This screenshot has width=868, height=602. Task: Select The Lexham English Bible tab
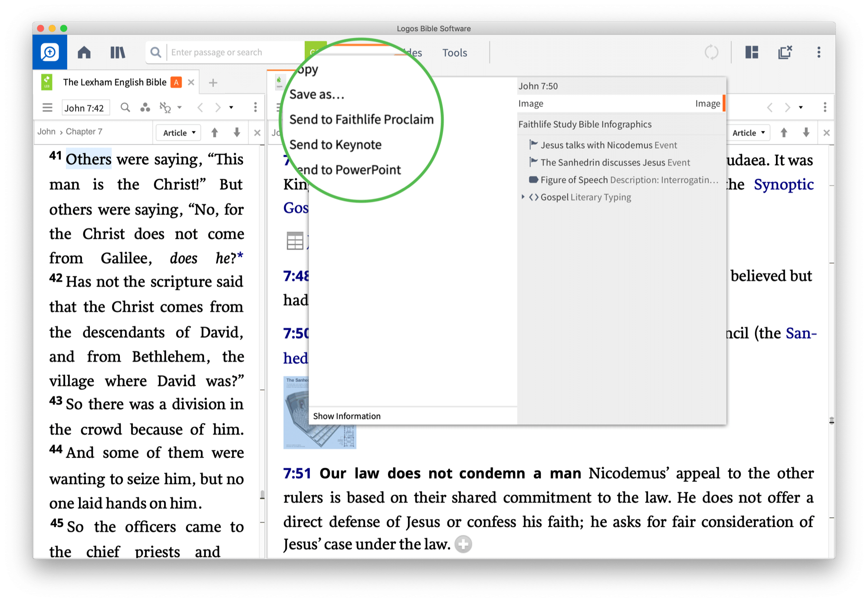(115, 82)
